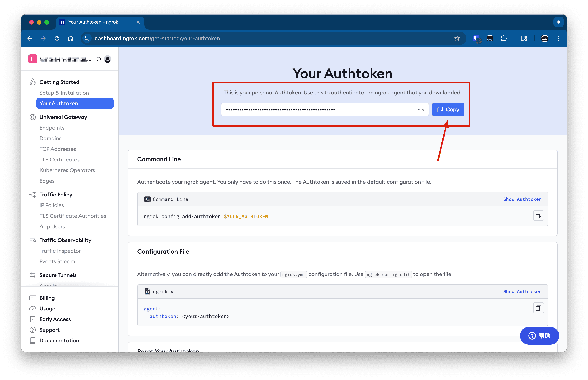Open the extensions puzzle icon
This screenshot has width=588, height=380.
tap(504, 39)
